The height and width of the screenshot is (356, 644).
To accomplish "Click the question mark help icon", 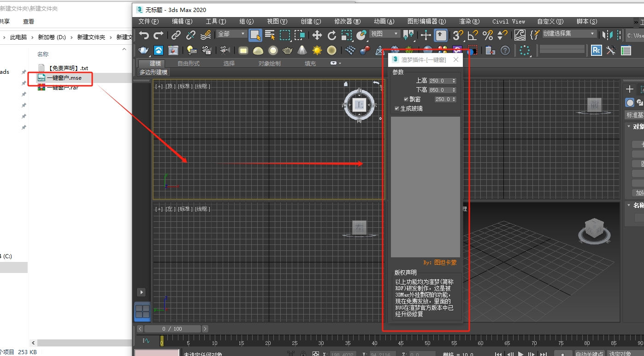I will pyautogui.click(x=505, y=50).
